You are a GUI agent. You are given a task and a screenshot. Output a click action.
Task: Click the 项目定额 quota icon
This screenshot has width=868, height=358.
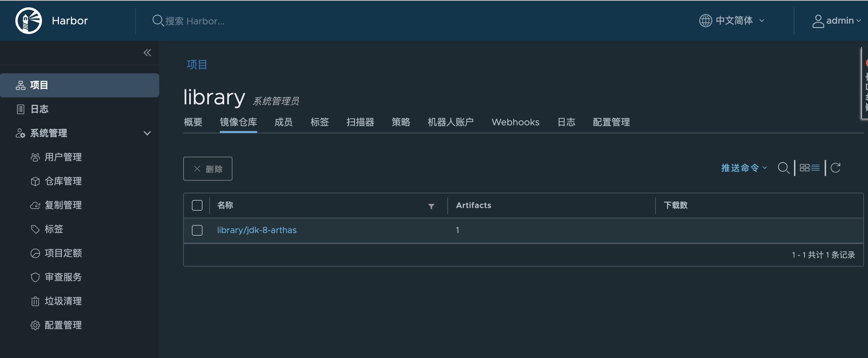point(35,253)
